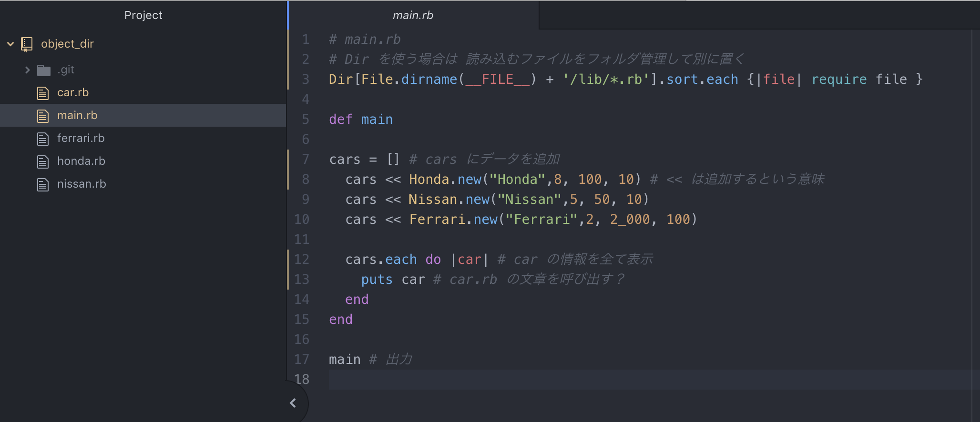Switch to the main.rb editor tab
This screenshot has height=422, width=980.
(x=413, y=15)
